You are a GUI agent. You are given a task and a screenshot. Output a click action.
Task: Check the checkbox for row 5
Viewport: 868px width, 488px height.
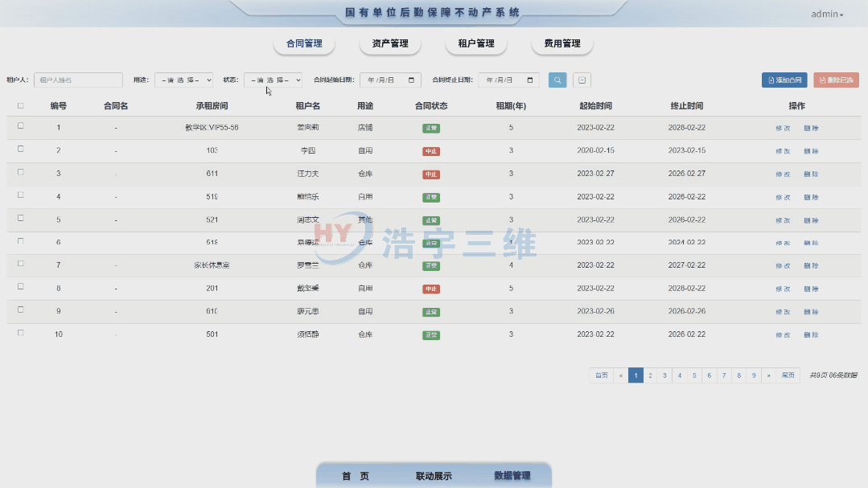coord(20,218)
